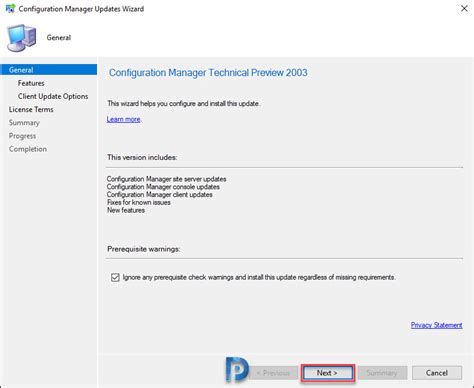Select Progress step in sidebar
This screenshot has width=474, height=388.
[x=22, y=136]
